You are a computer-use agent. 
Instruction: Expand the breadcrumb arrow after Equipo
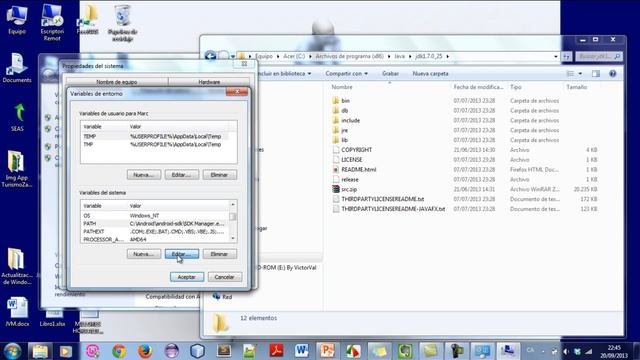click(x=278, y=56)
